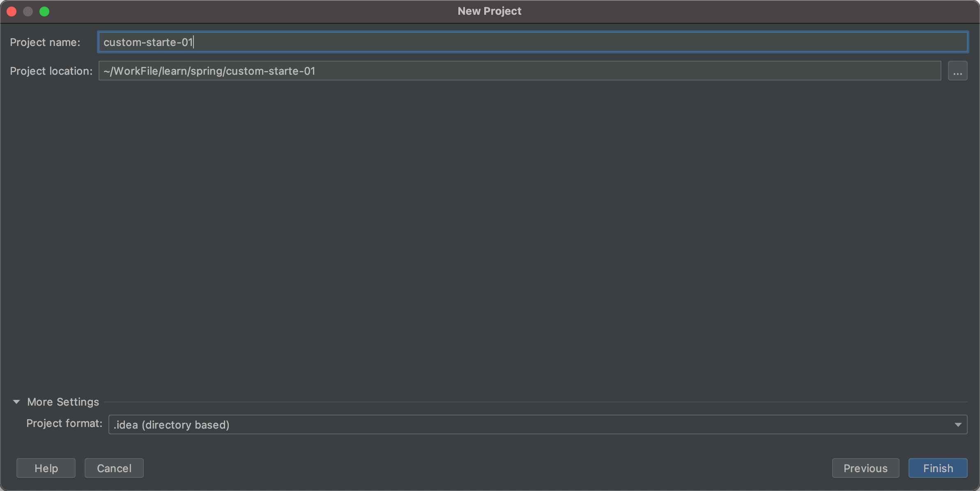Go back with the Previous button
This screenshot has height=491, width=980.
tap(865, 468)
